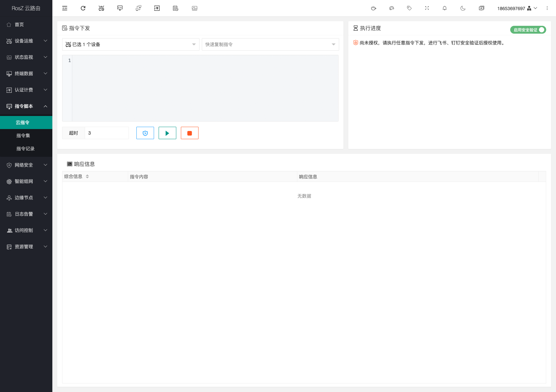Go to 首页 in the sidebar
This screenshot has width=556, height=392.
click(19, 24)
